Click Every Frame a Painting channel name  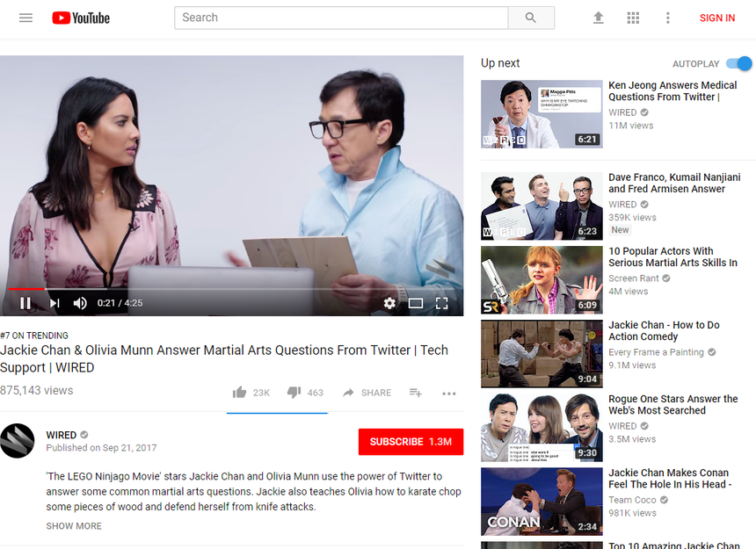[x=656, y=352]
